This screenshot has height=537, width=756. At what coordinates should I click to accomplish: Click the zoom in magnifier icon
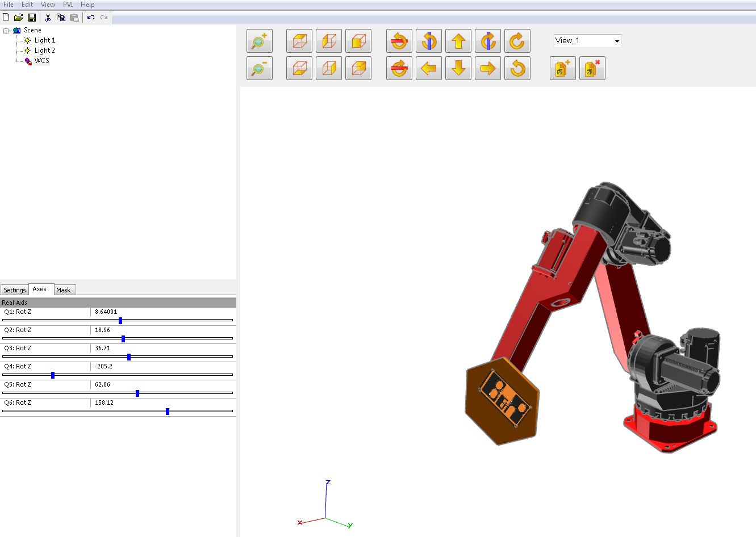coord(260,41)
